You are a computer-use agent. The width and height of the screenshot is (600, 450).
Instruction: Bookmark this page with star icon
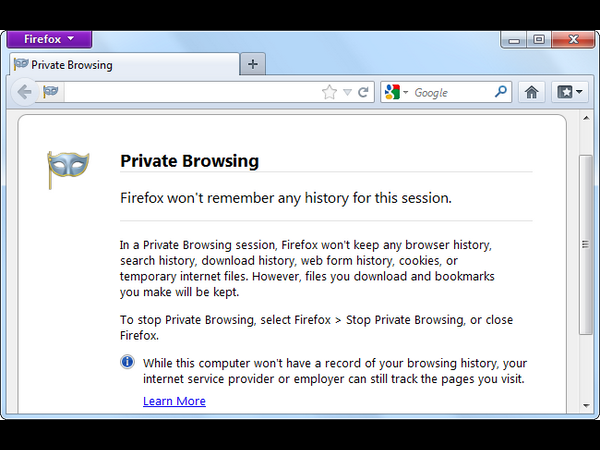coord(329,92)
